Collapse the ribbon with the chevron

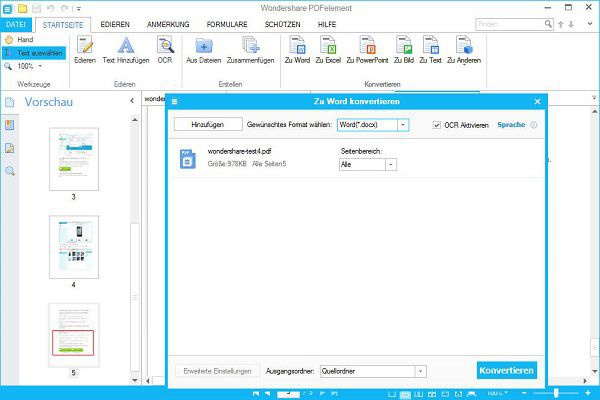pos(590,24)
